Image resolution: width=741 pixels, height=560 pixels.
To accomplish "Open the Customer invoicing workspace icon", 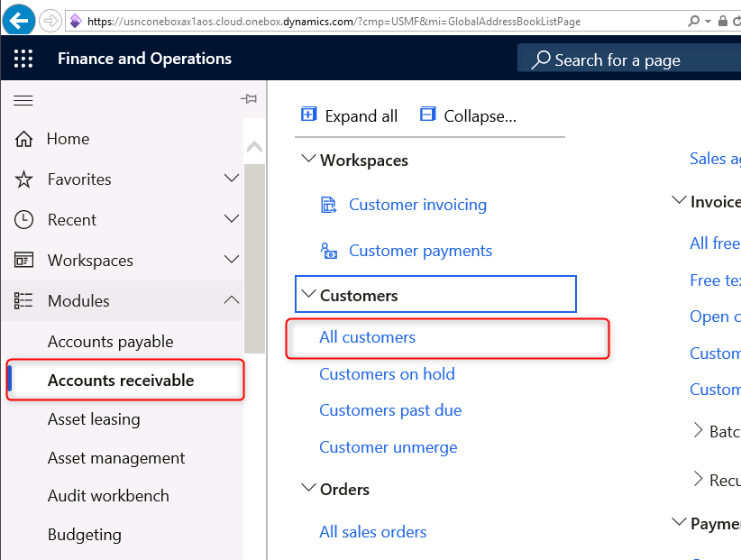I will click(x=329, y=206).
